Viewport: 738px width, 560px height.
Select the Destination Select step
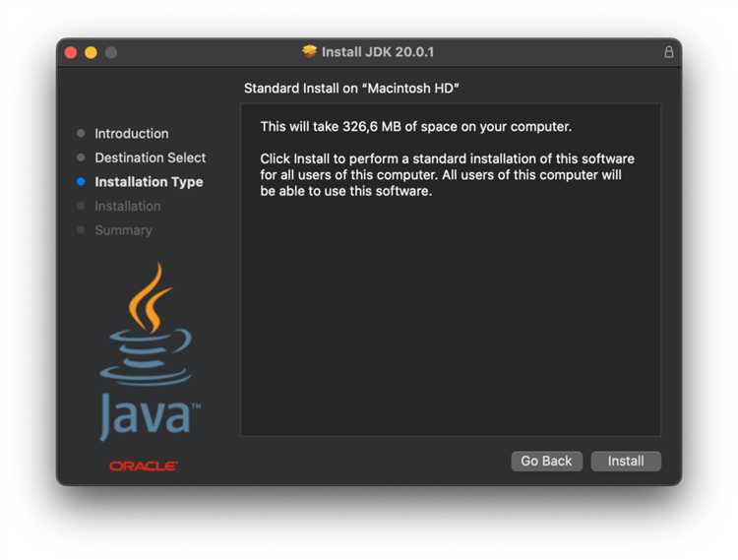(151, 157)
